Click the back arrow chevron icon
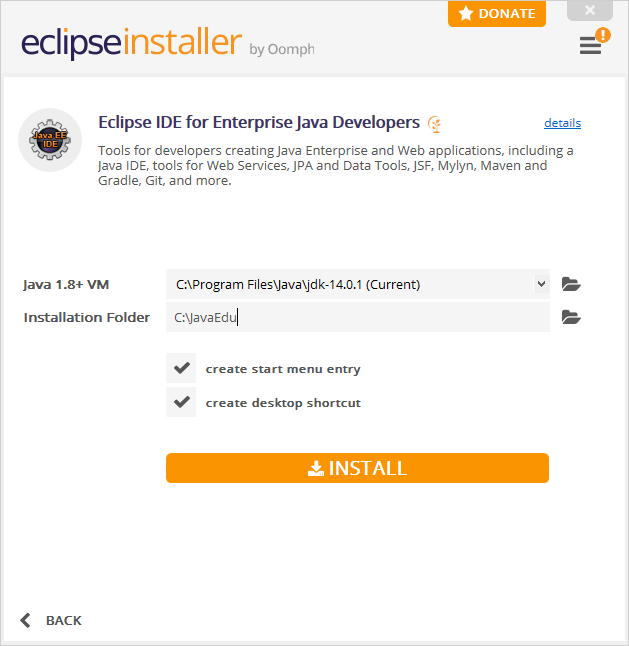Viewport: 629px width, 646px height. [26, 620]
